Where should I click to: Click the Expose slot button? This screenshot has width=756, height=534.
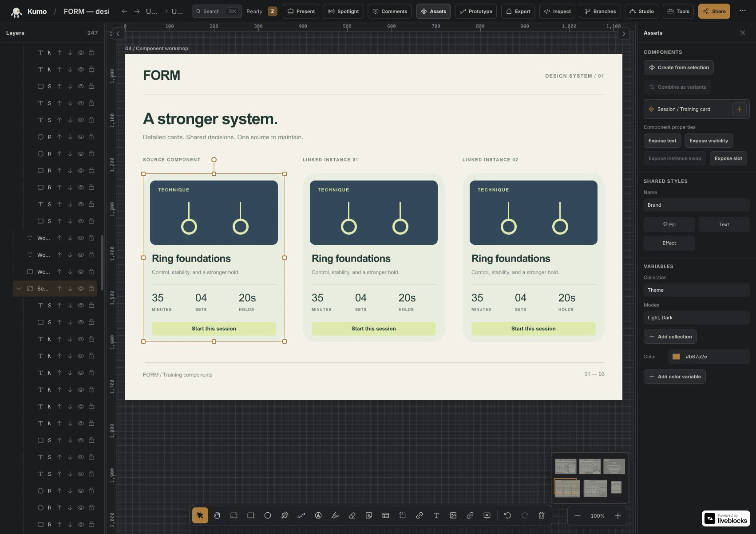[728, 158]
